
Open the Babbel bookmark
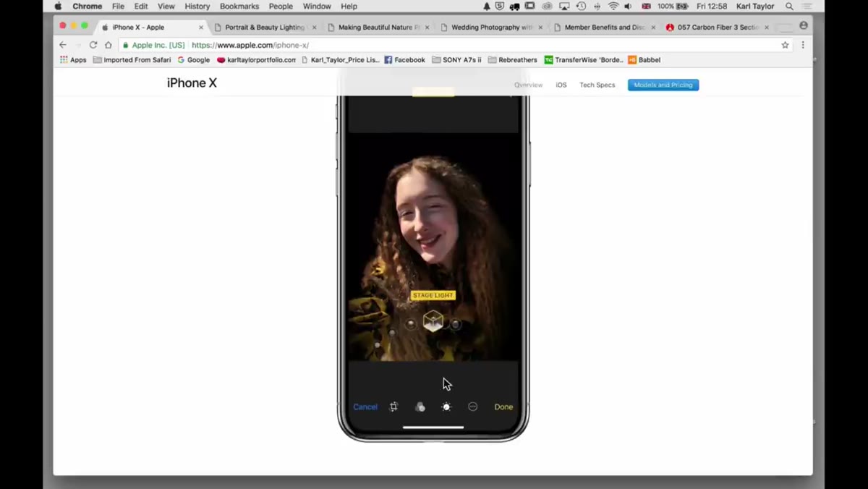click(644, 60)
